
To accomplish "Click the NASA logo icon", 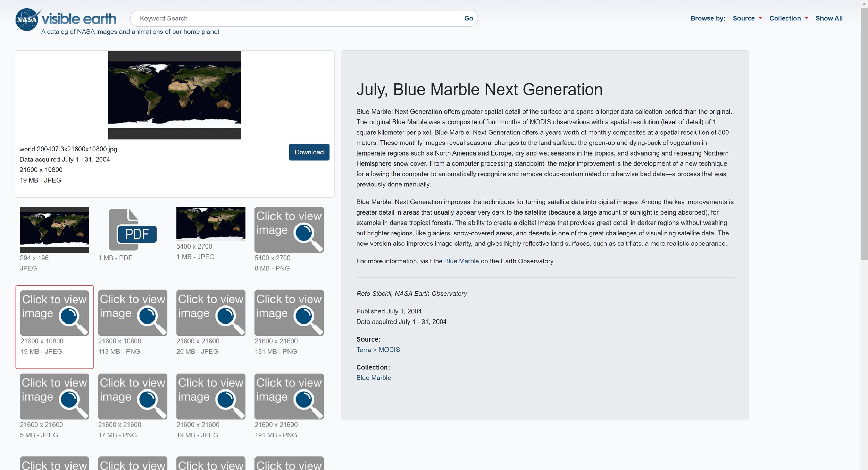I will pyautogui.click(x=27, y=19).
